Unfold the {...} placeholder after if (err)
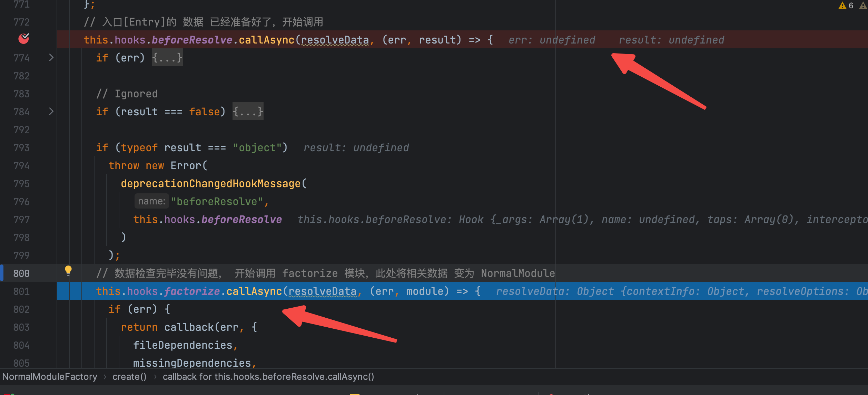 tap(167, 58)
